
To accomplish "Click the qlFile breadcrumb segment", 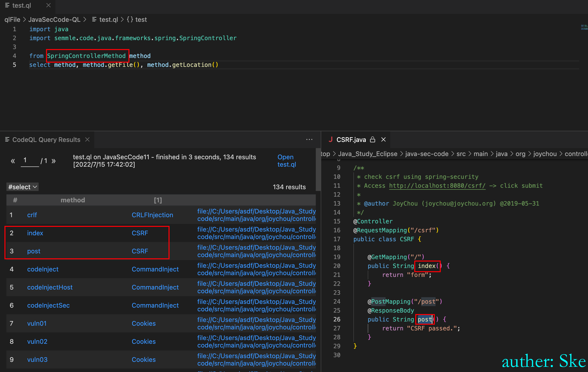I will click(12, 20).
